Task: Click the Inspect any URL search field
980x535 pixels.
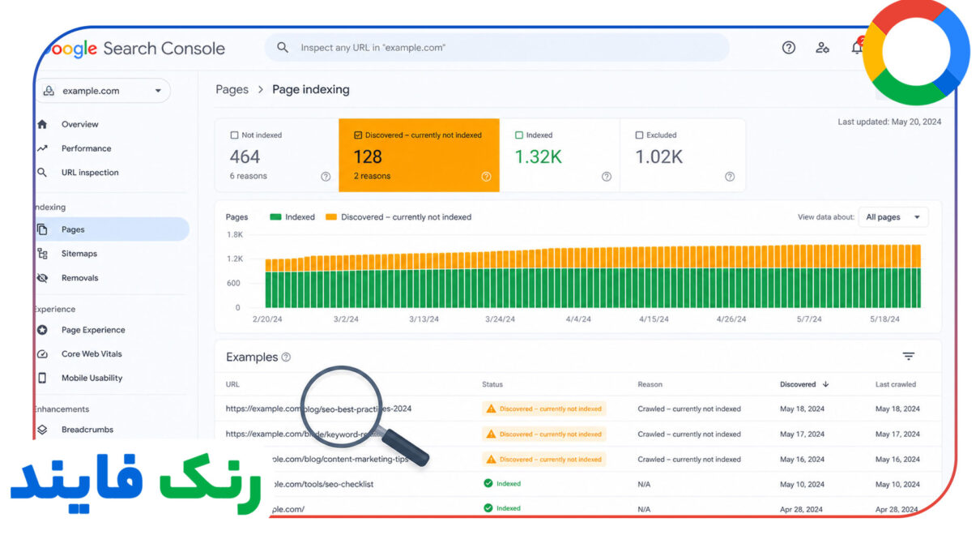Action: click(x=496, y=48)
